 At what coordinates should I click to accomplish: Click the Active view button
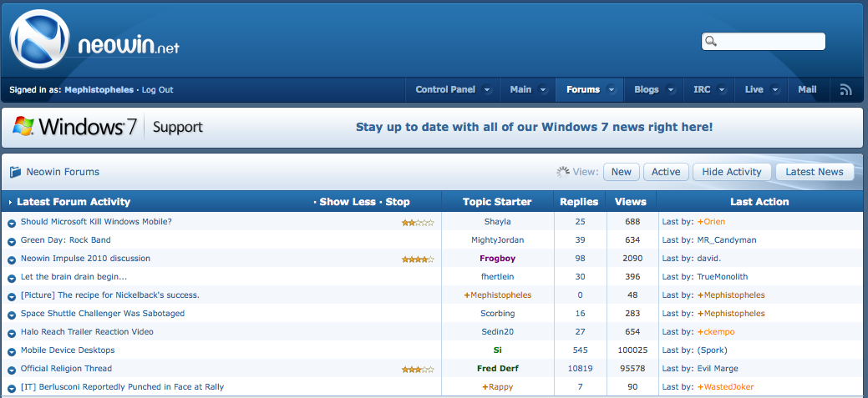click(666, 172)
